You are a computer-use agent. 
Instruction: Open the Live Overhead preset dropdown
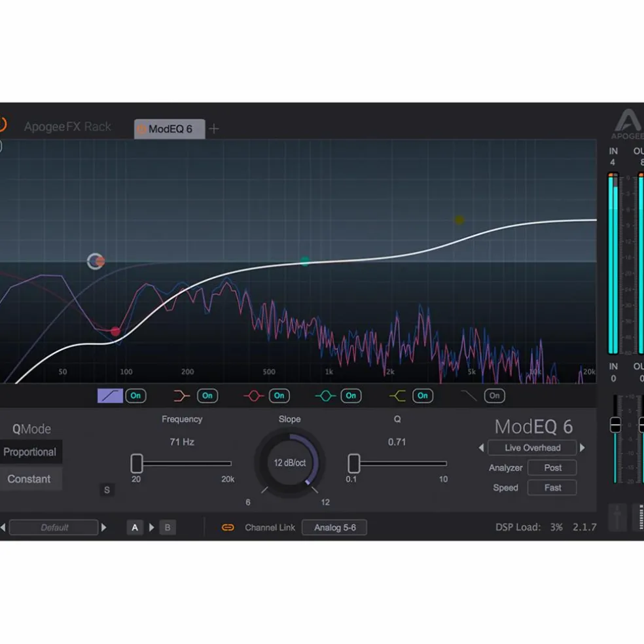point(532,448)
